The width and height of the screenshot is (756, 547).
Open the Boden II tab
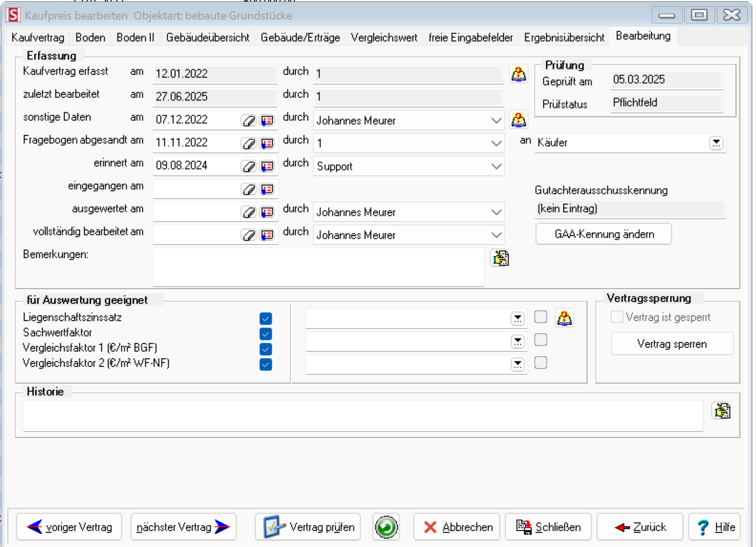pyautogui.click(x=136, y=38)
